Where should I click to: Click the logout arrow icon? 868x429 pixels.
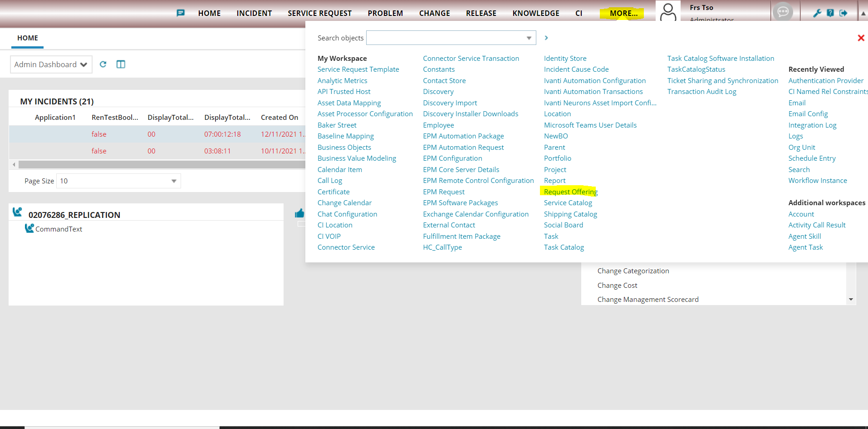[843, 13]
